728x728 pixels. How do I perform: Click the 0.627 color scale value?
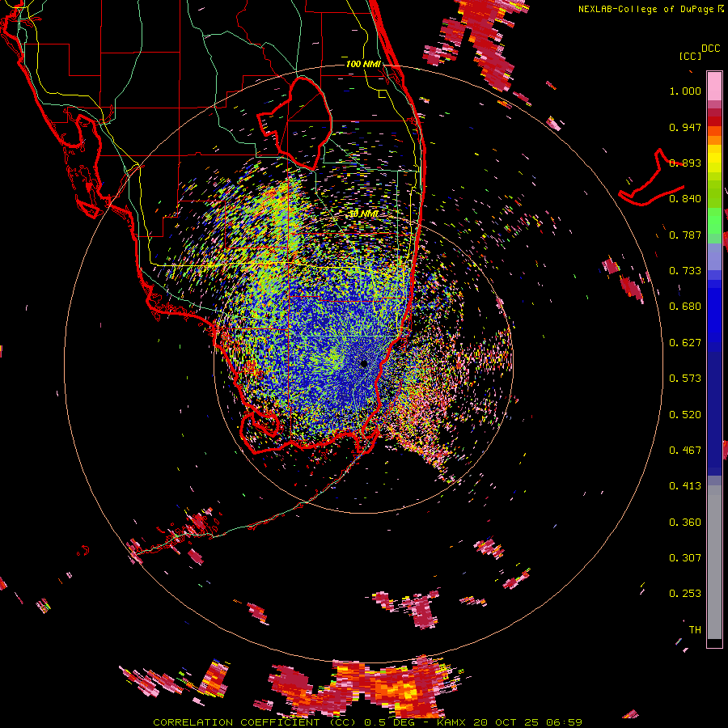685,343
